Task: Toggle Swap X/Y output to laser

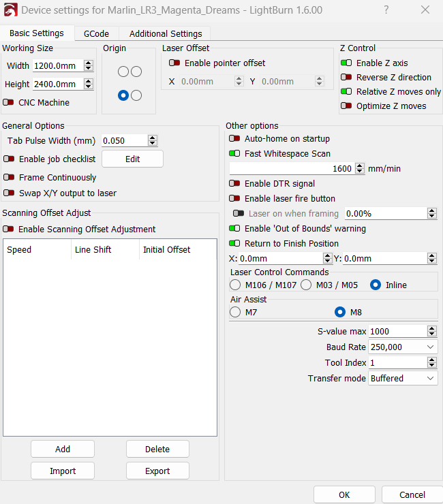Action: (9, 193)
